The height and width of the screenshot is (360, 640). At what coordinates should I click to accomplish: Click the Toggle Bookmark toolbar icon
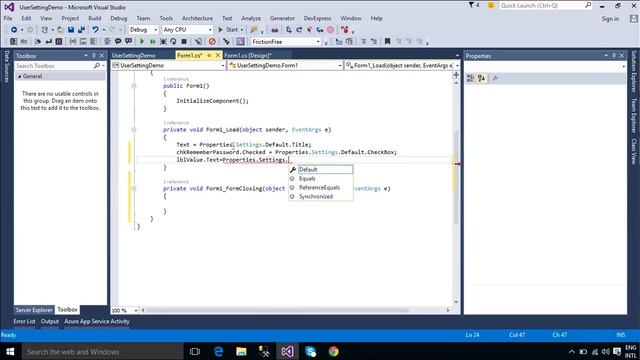pyautogui.click(x=387, y=42)
